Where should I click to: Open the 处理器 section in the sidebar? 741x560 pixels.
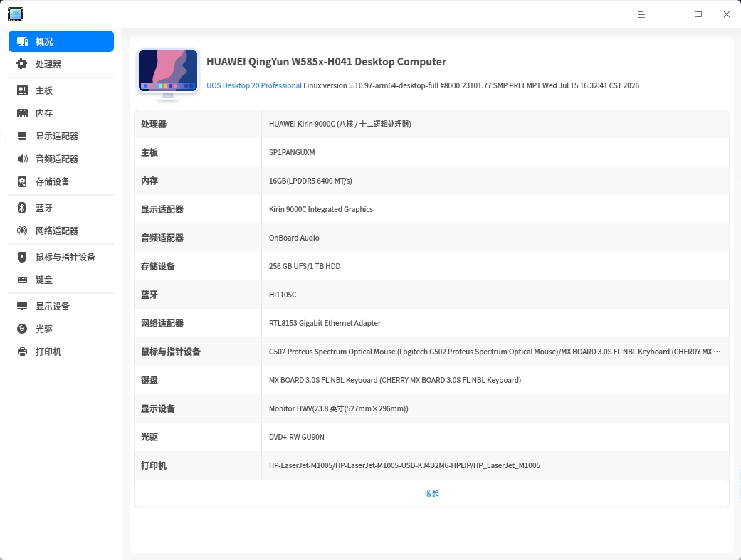(x=61, y=64)
